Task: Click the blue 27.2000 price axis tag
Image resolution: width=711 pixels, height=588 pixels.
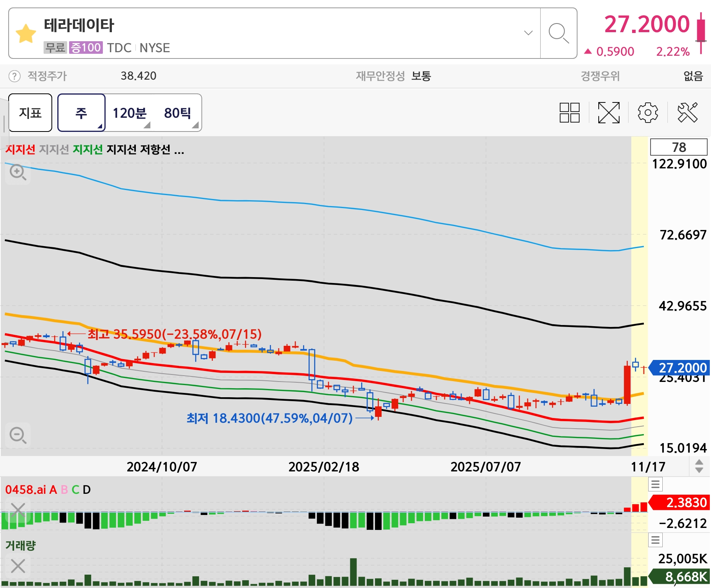Action: [680, 368]
